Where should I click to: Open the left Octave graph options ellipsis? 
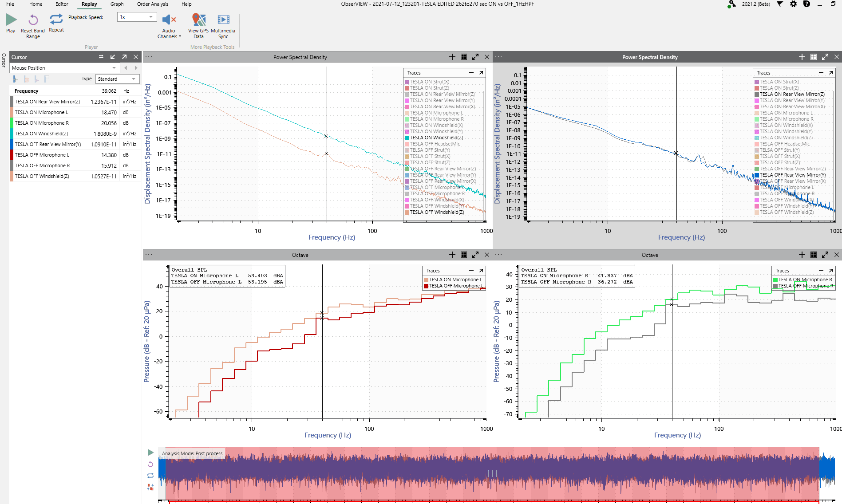[149, 255]
